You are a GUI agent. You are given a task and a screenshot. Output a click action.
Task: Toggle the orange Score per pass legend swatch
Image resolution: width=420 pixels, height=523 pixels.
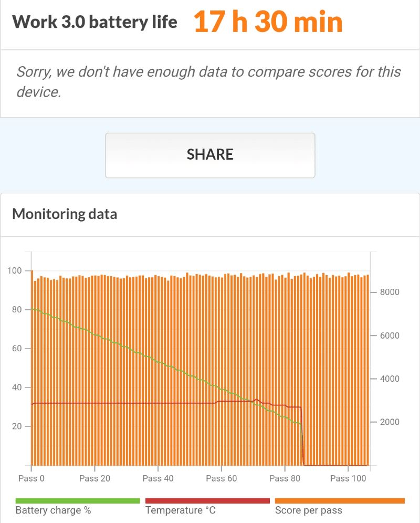click(x=340, y=500)
